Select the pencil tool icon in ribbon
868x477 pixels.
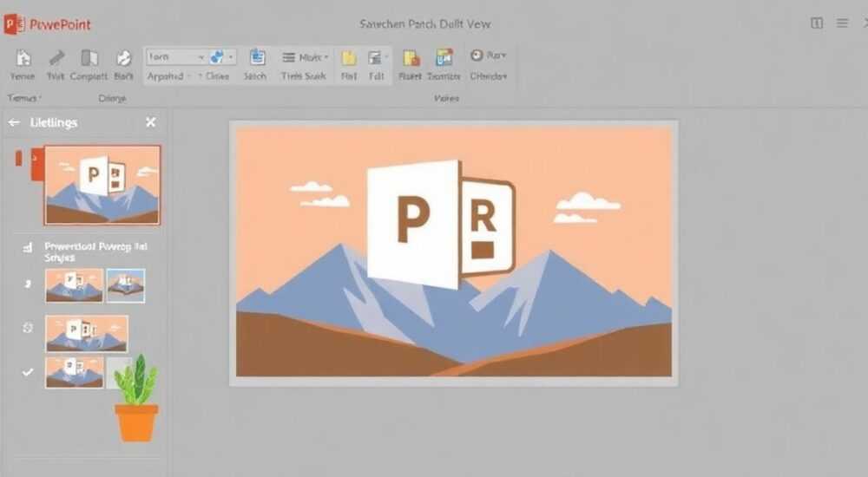(56, 57)
